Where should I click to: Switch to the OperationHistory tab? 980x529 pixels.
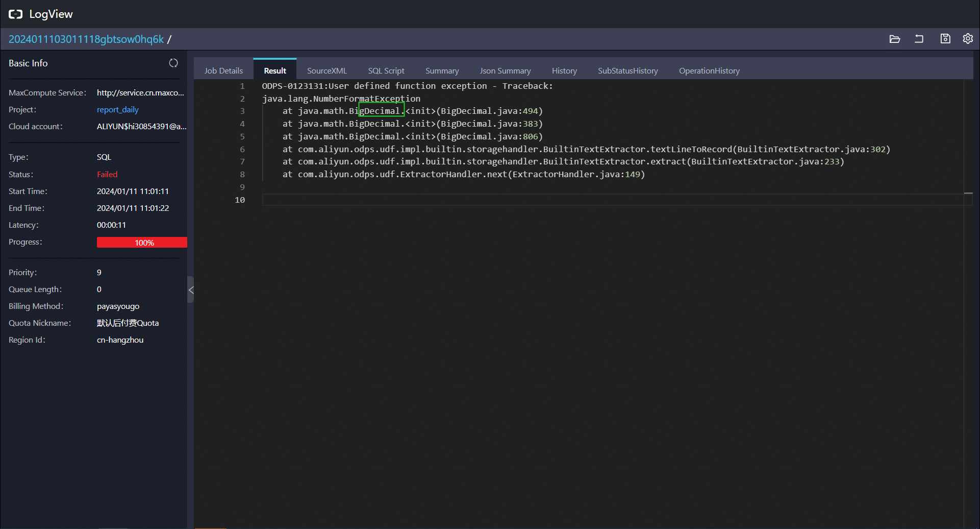[x=709, y=70]
